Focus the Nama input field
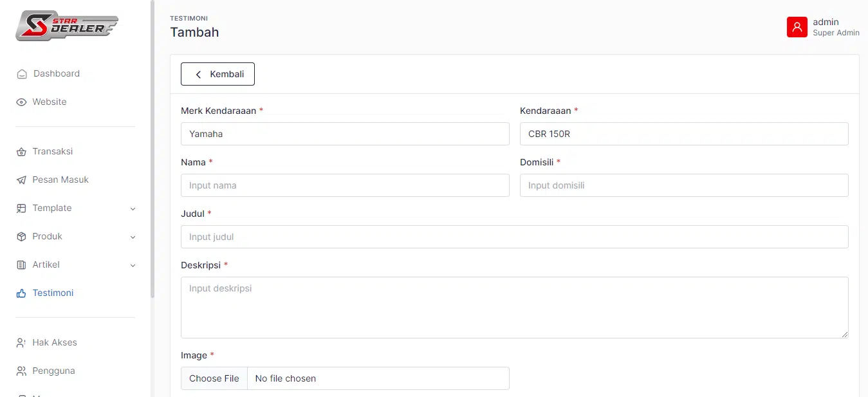Viewport: 868px width, 397px height. click(345, 185)
